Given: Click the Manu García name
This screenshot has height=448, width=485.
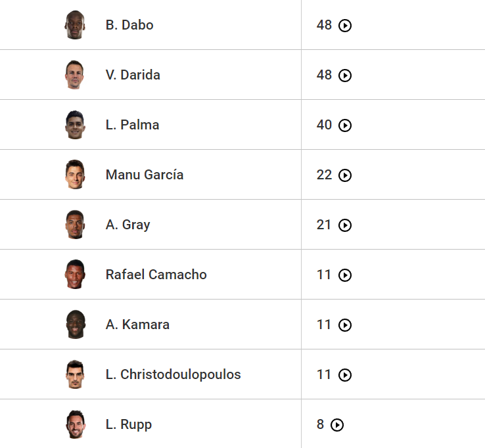Looking at the screenshot, I should [x=145, y=175].
